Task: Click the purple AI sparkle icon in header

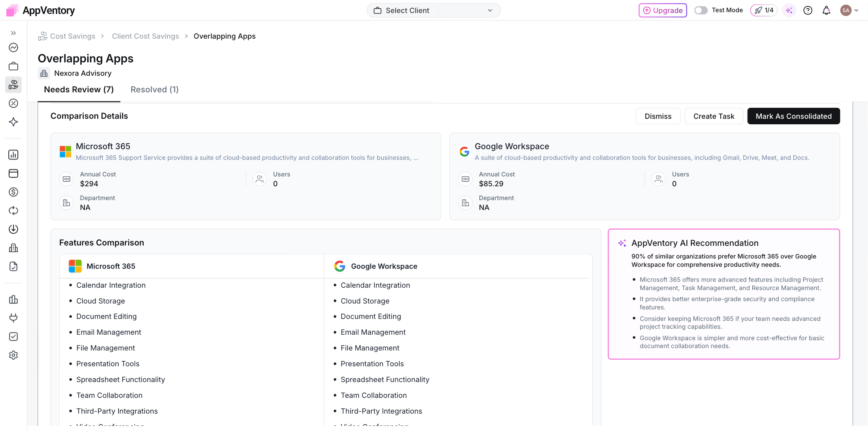Action: tap(789, 10)
